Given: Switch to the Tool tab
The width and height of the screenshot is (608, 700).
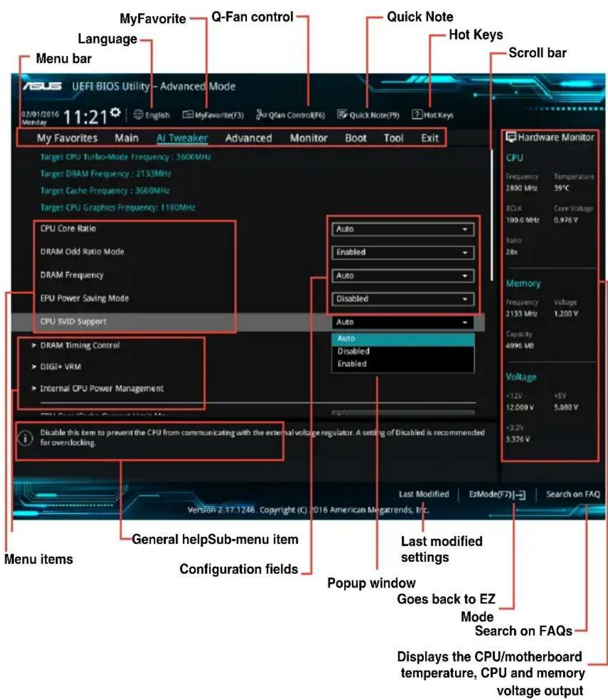Looking at the screenshot, I should click(394, 138).
